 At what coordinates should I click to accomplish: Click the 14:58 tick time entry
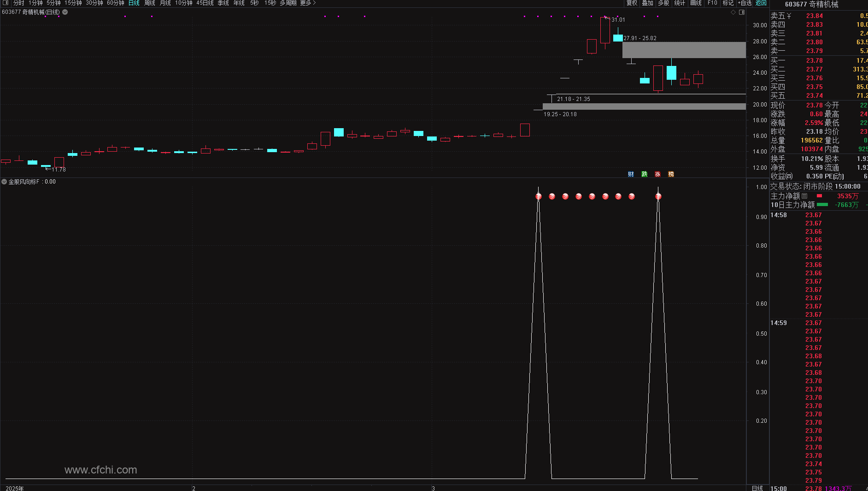click(x=779, y=215)
